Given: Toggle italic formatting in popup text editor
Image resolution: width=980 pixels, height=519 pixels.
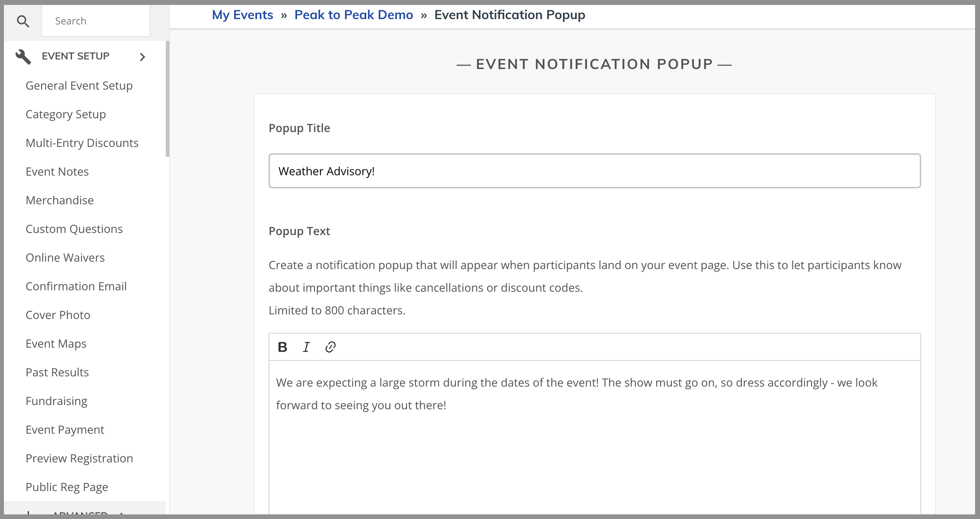Looking at the screenshot, I should [x=306, y=347].
